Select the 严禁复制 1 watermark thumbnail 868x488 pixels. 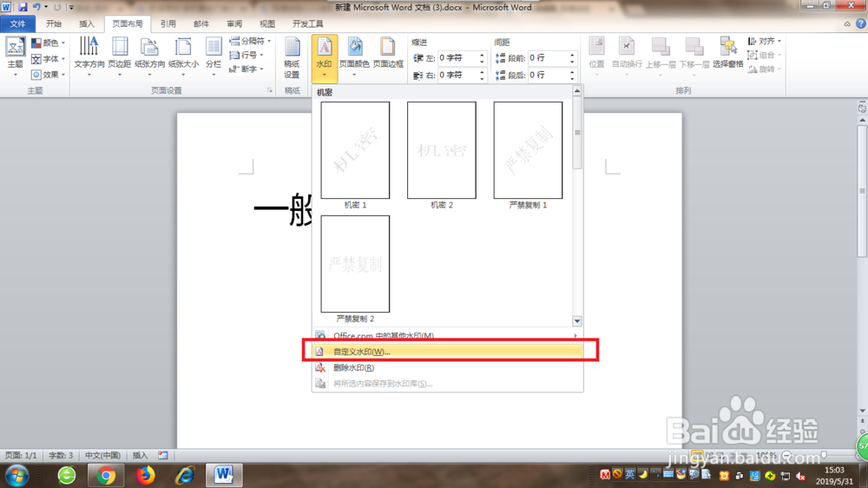tap(528, 150)
